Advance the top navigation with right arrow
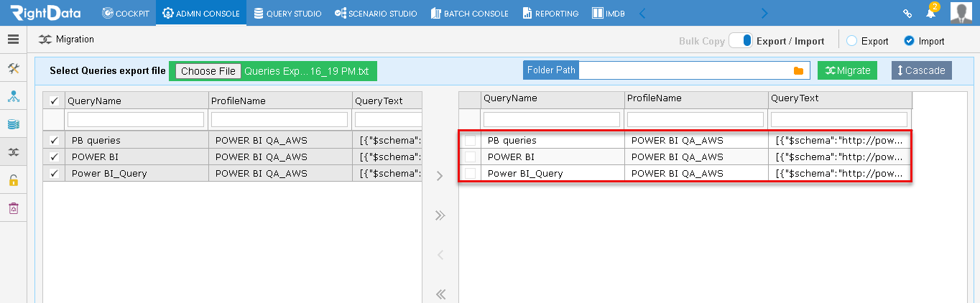 click(x=764, y=13)
